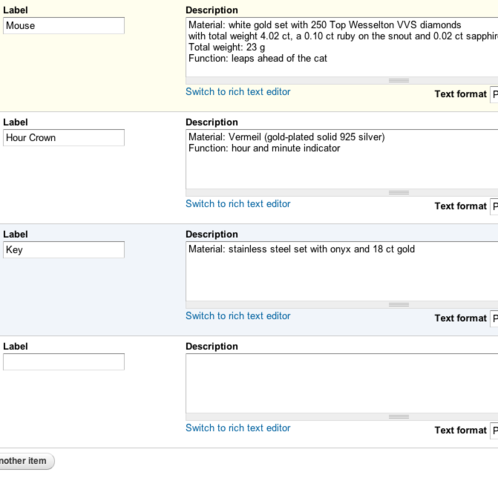This screenshot has height=478, width=498.
Task: Open Text format dropdown for Hour Crown
Action: [494, 206]
